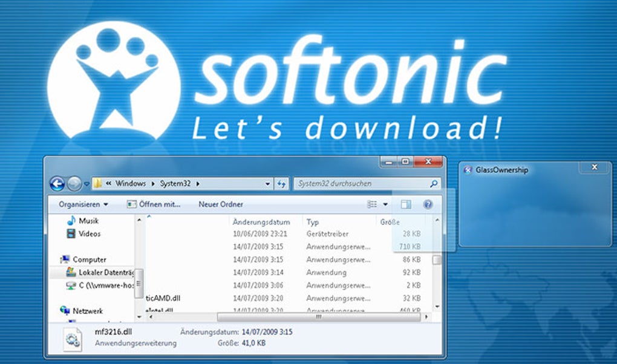Go back with the Explorer back arrow

[57, 183]
